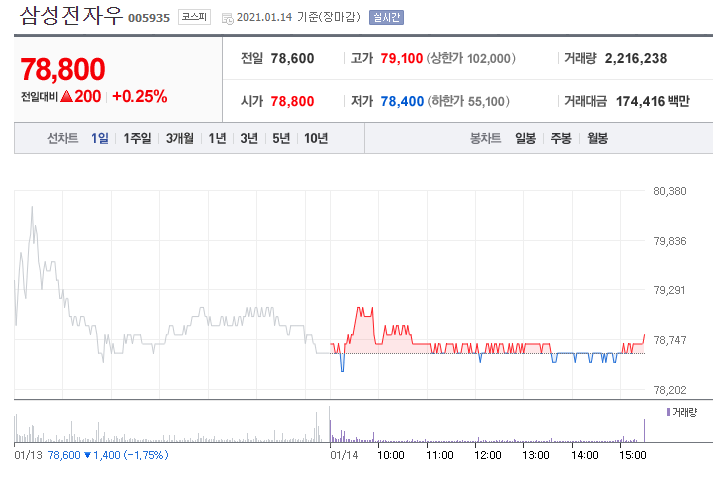Switch to the 3개월 chart range
713x479 pixels.
tap(180, 138)
